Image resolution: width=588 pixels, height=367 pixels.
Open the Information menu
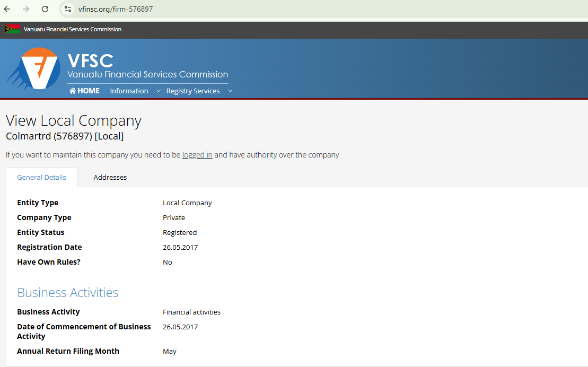coord(129,91)
